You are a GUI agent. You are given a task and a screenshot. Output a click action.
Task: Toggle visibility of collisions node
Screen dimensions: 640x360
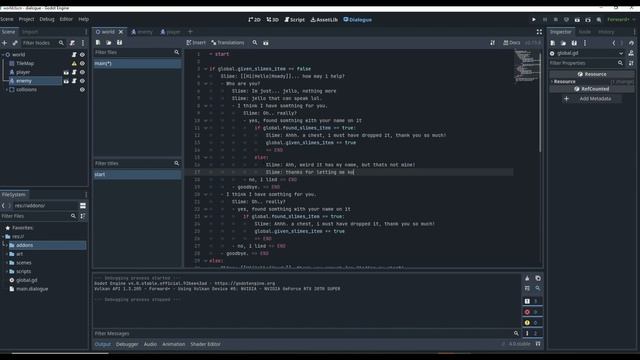point(82,90)
